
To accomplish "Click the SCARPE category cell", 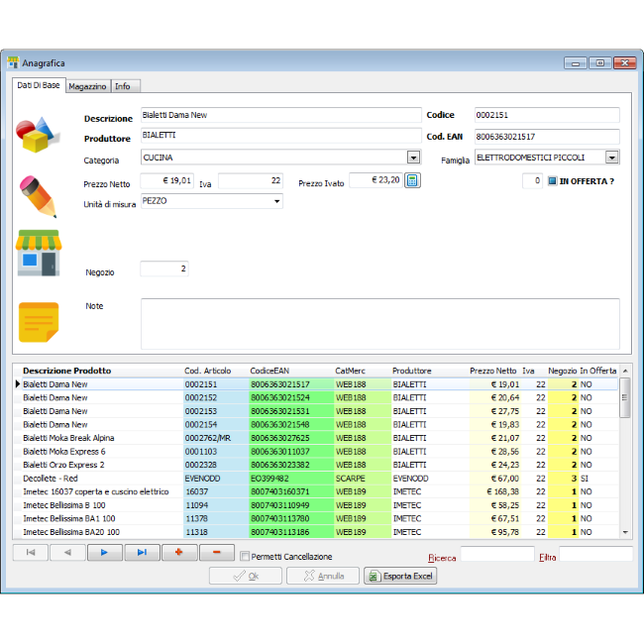I will click(x=363, y=479).
